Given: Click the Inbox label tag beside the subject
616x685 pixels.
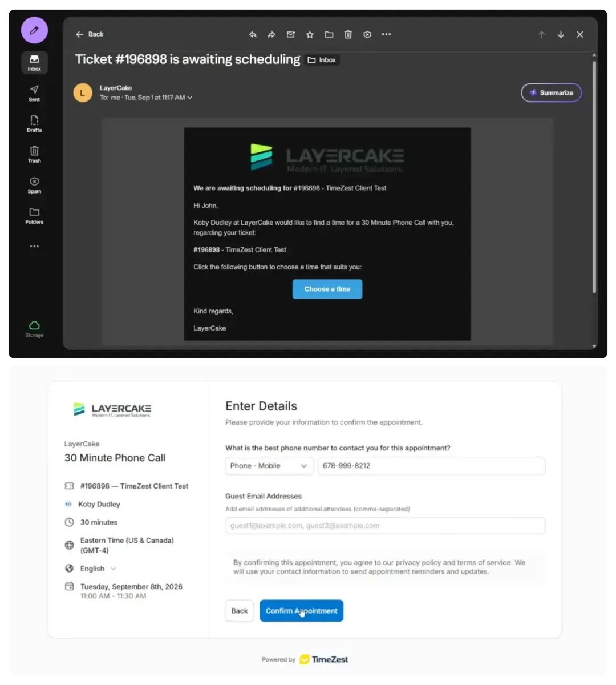Looking at the screenshot, I should (x=322, y=60).
